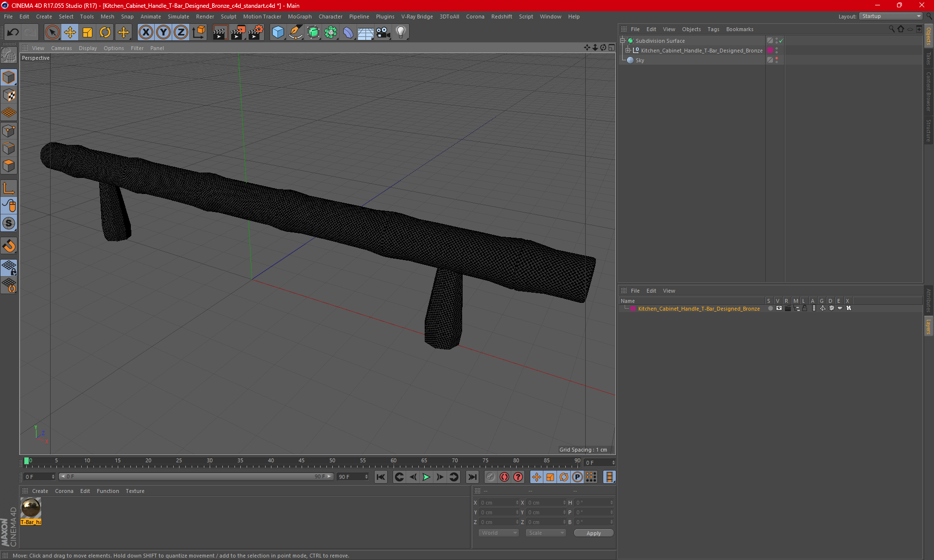This screenshot has width=934, height=560.
Task: Open the MoGraph menu
Action: pyautogui.click(x=299, y=17)
